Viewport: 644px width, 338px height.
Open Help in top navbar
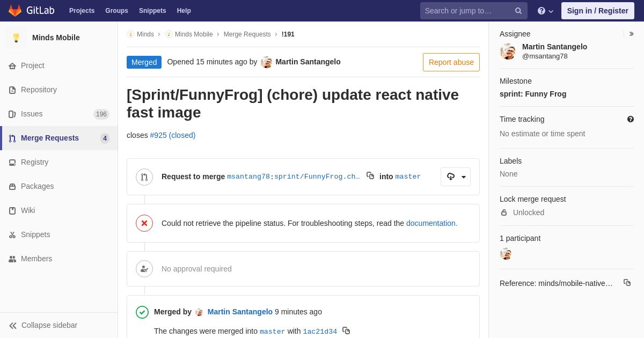(x=184, y=11)
